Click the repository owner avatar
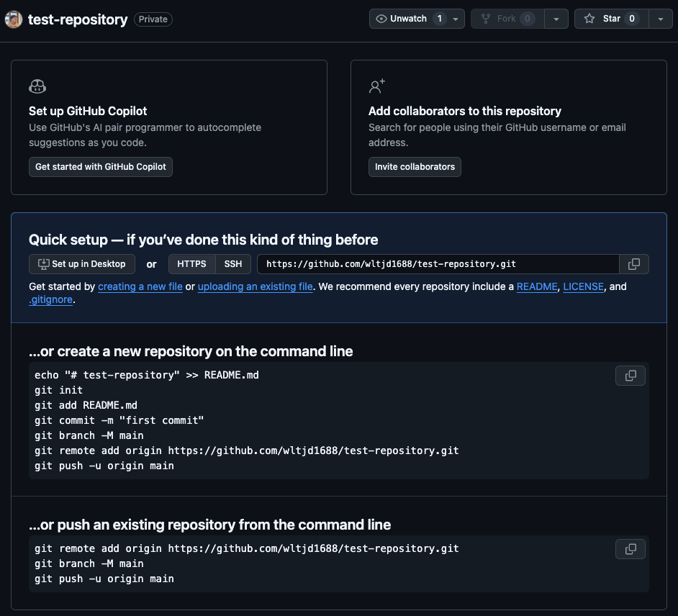Image resolution: width=678 pixels, height=616 pixels. pyautogui.click(x=14, y=19)
